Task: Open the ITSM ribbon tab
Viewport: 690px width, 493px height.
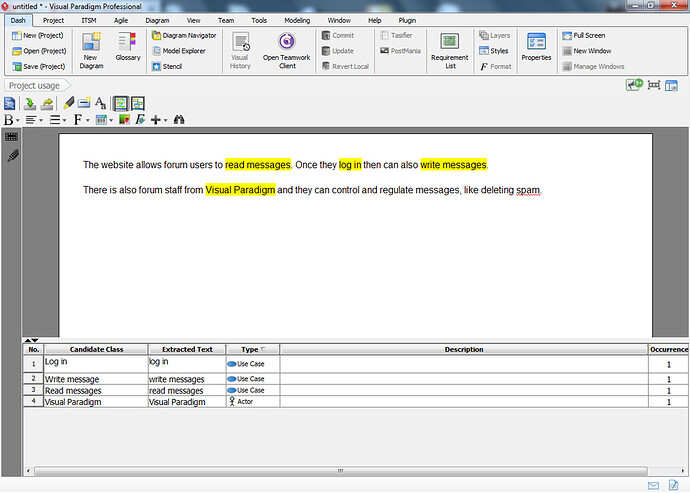Action: coord(89,20)
